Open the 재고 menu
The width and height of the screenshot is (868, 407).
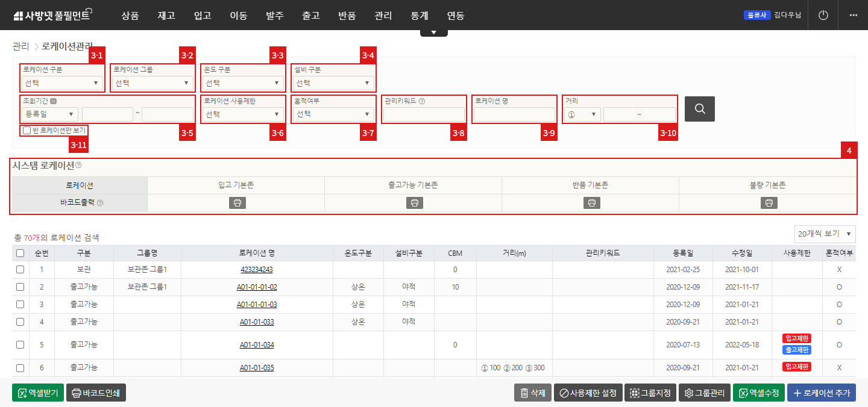coord(166,16)
